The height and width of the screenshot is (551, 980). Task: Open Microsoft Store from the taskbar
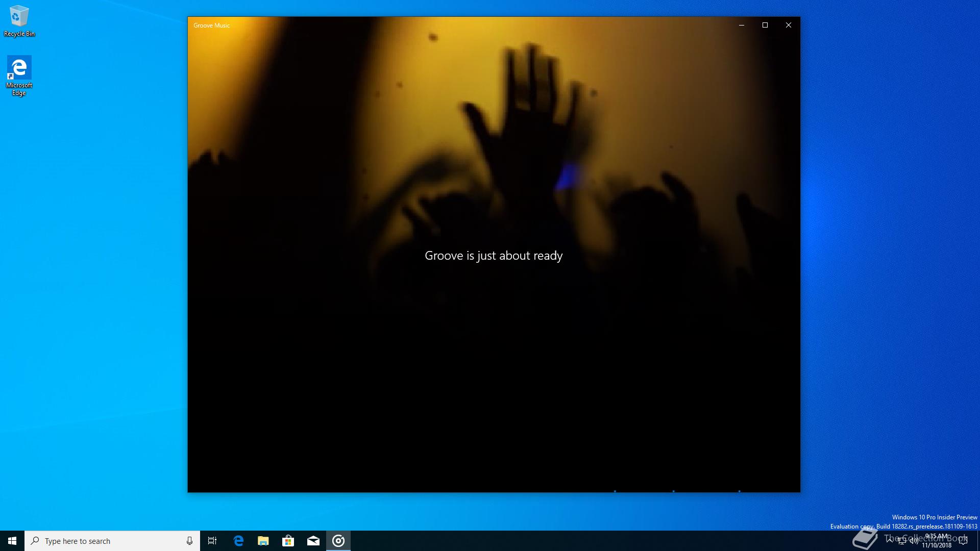pyautogui.click(x=288, y=541)
